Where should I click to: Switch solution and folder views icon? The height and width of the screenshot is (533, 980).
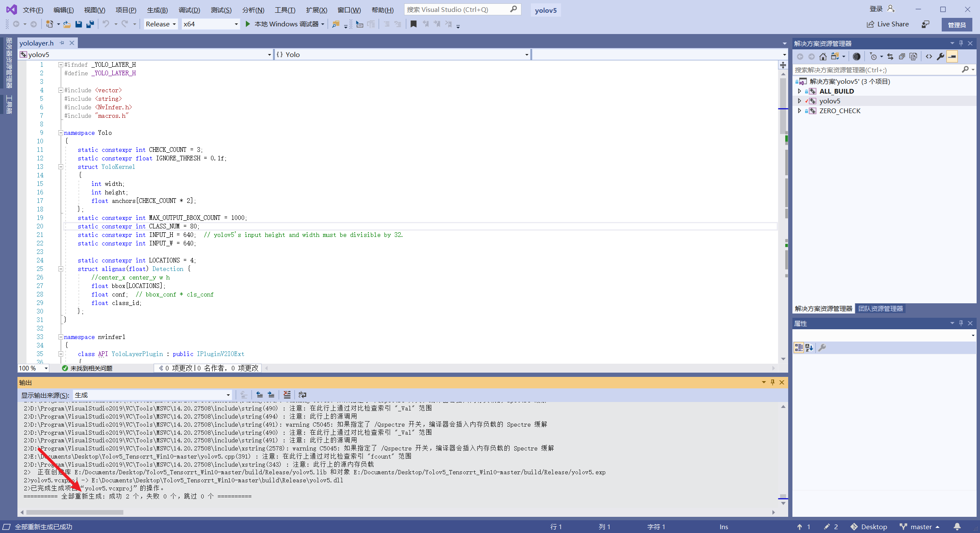tap(835, 57)
